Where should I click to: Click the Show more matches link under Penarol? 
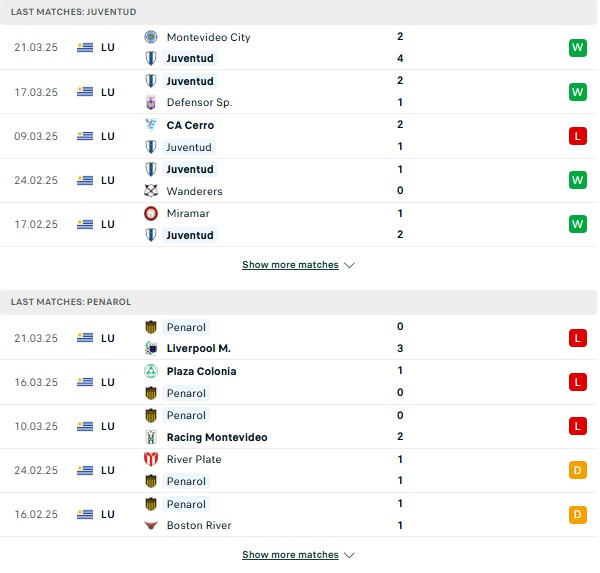tap(290, 554)
